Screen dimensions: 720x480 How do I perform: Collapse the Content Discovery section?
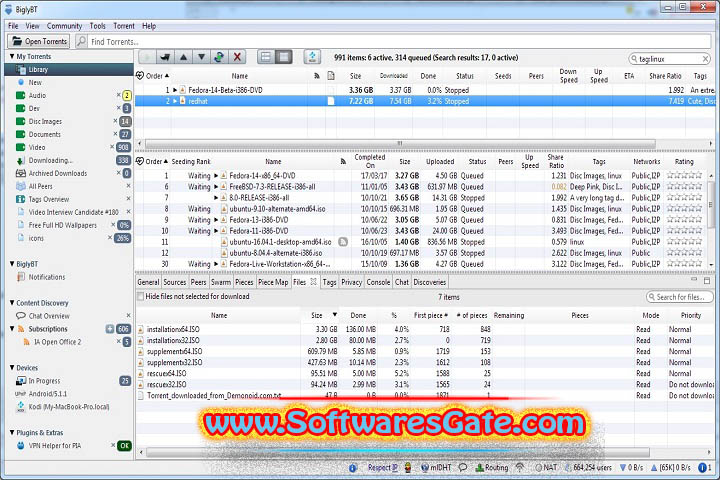point(12,303)
